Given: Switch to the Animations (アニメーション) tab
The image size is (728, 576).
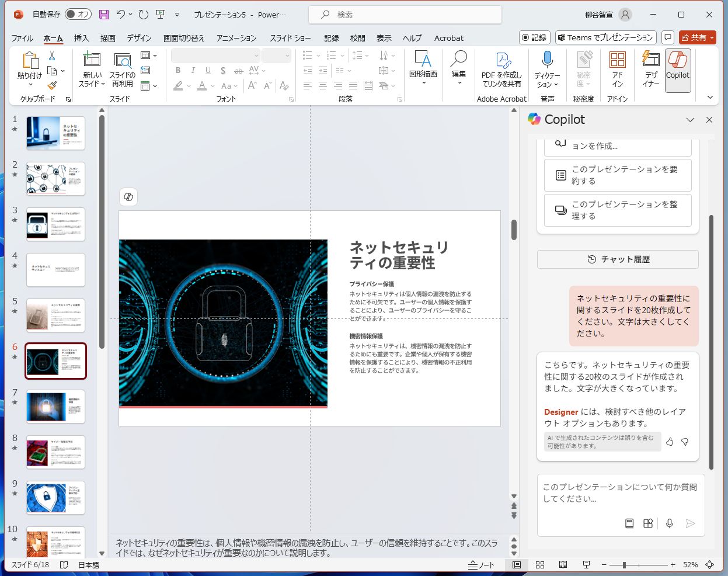Looking at the screenshot, I should point(236,38).
